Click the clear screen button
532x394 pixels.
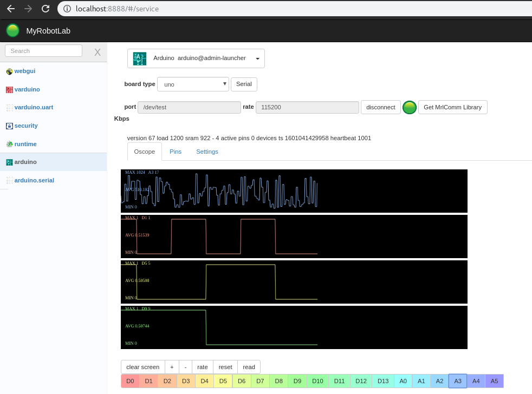pyautogui.click(x=143, y=367)
